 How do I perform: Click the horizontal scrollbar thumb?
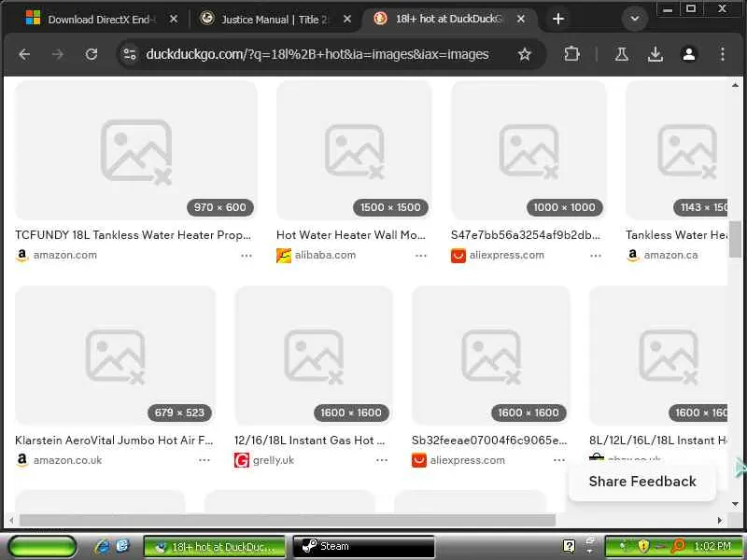[288, 520]
